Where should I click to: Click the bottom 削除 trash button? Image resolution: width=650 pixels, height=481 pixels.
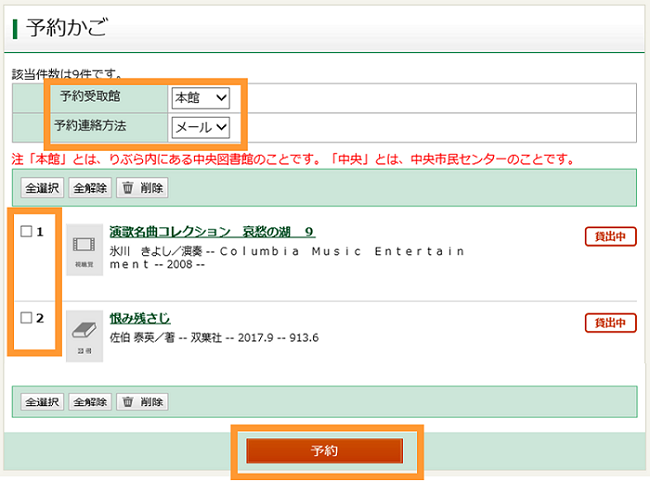[x=143, y=402]
